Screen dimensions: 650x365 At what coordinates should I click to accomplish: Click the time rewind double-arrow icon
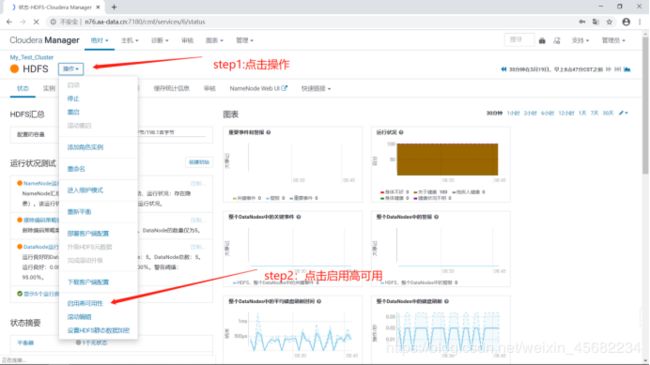504,69
